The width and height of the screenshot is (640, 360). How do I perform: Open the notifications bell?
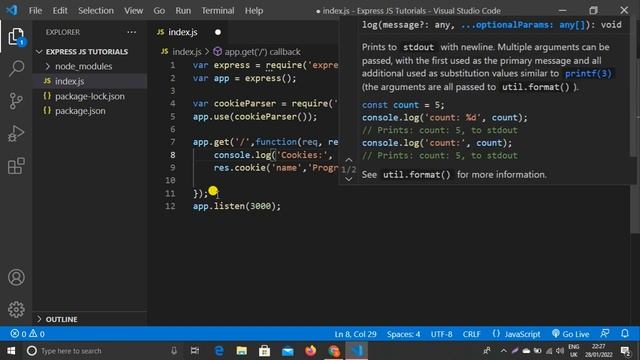(x=624, y=334)
